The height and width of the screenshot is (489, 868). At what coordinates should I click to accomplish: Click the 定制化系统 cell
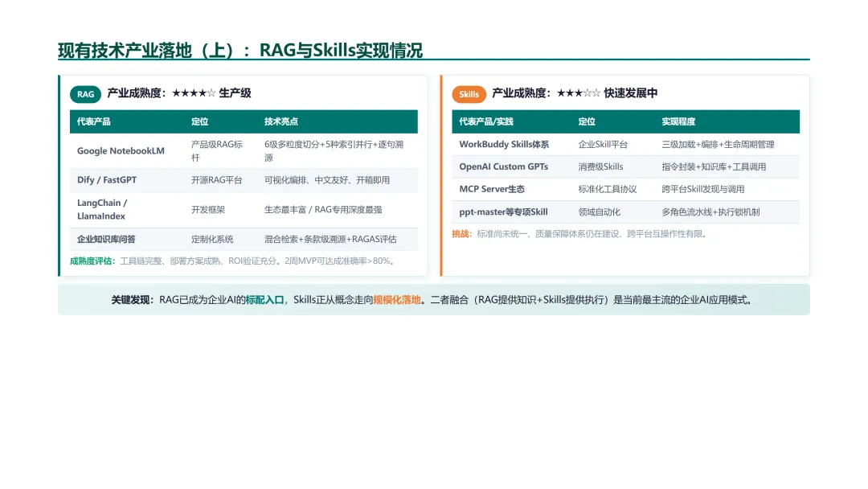click(212, 239)
